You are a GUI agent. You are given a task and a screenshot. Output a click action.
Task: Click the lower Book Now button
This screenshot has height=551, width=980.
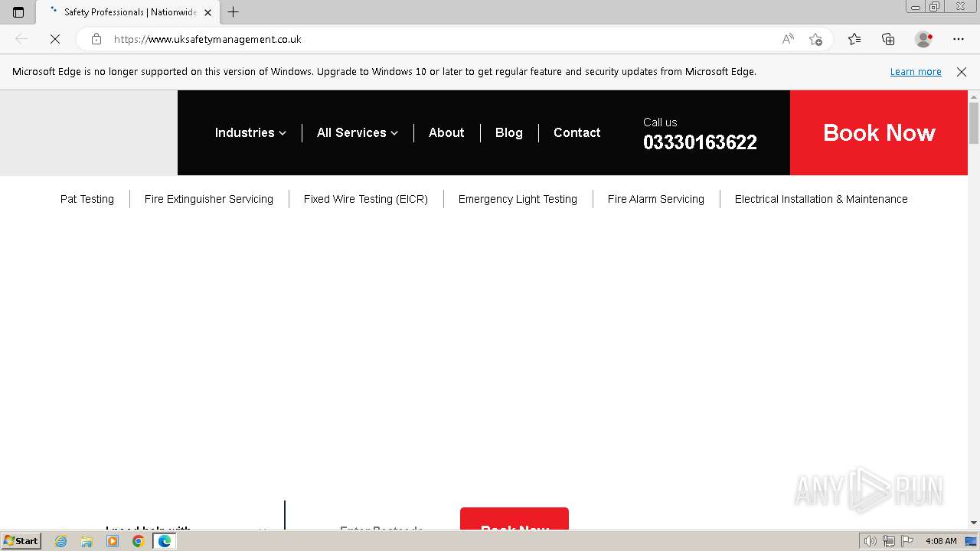point(514,519)
